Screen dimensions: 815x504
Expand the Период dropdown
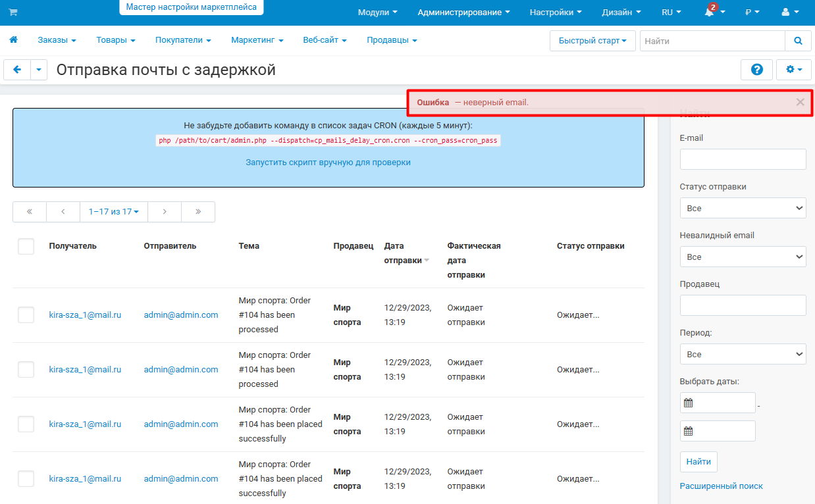(743, 354)
